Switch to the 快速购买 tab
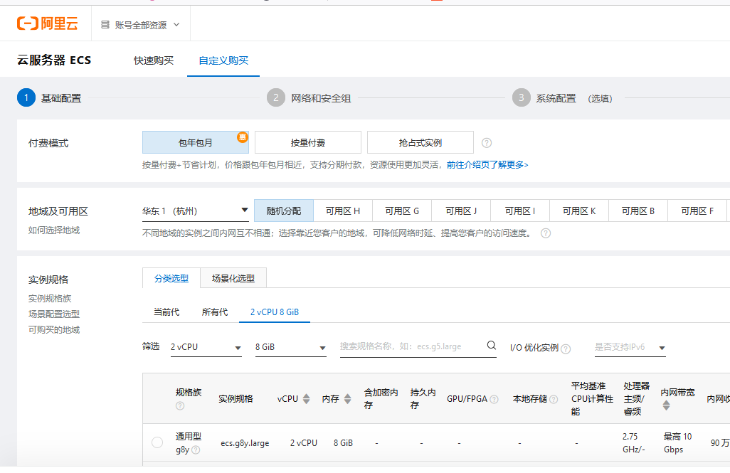Viewport: 730px width, 473px height. [153, 60]
